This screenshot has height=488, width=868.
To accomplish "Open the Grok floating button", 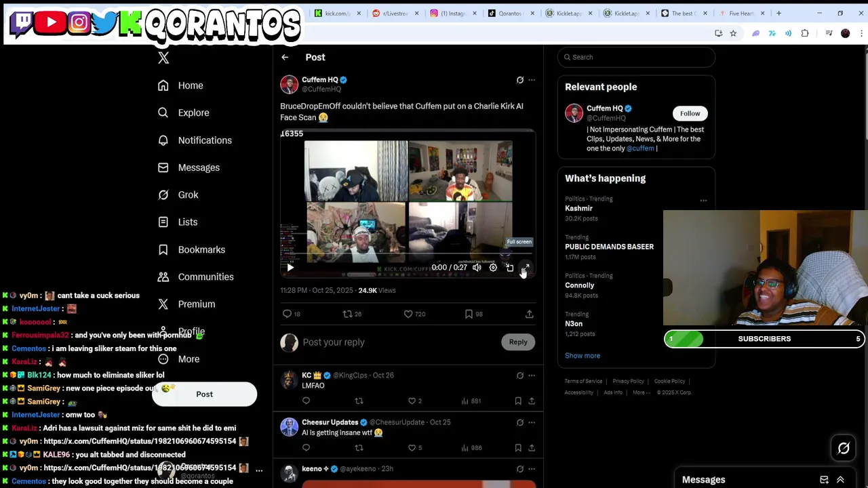I will [x=844, y=449].
